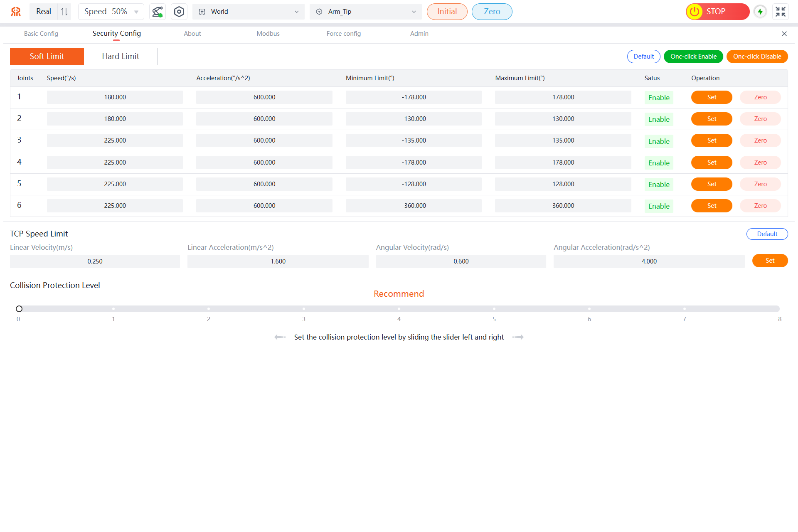Click the collapse arrows fullscreen icon

coord(781,12)
